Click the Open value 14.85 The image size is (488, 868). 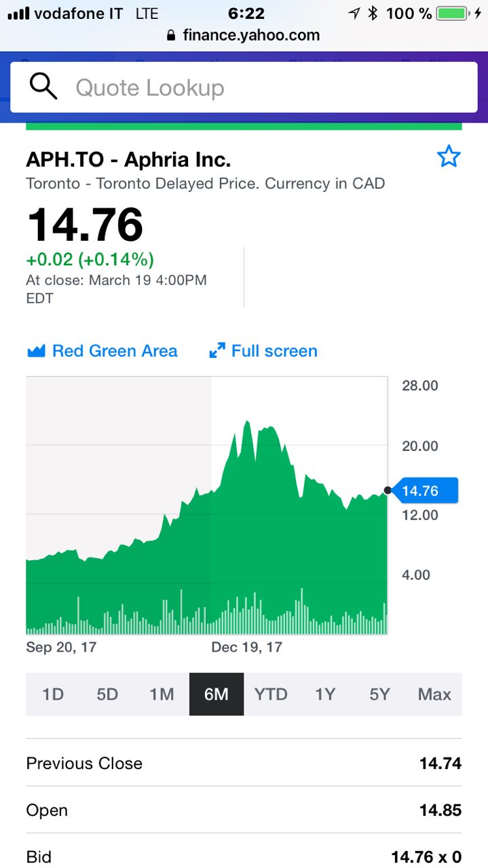tap(440, 810)
